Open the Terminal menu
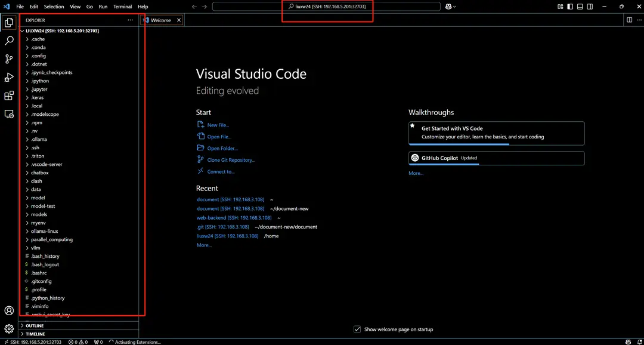This screenshot has width=644, height=345. coord(122,7)
